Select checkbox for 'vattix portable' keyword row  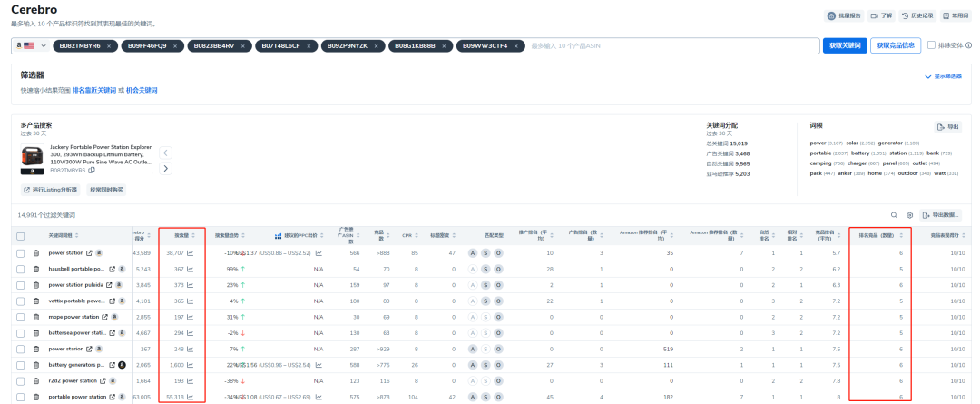coord(21,301)
